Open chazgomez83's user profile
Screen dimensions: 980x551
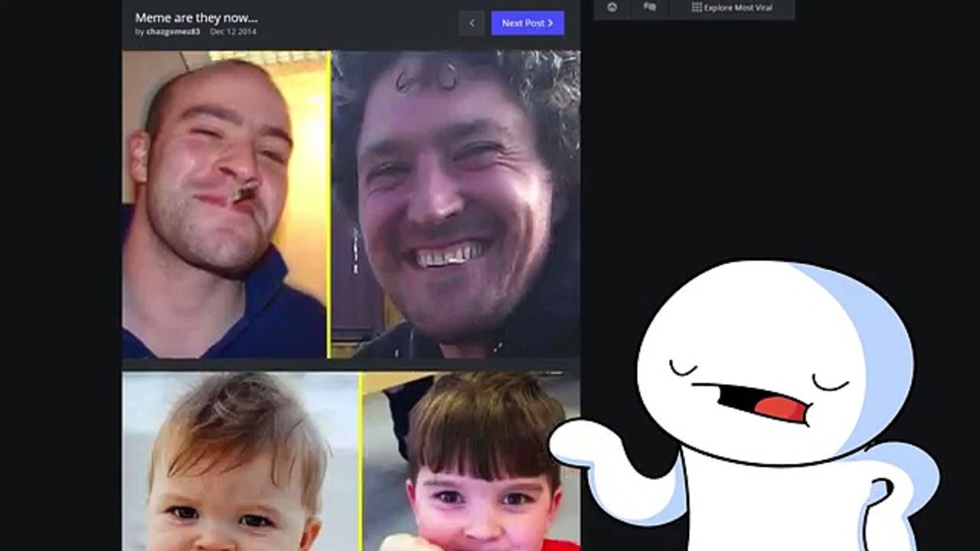173,32
